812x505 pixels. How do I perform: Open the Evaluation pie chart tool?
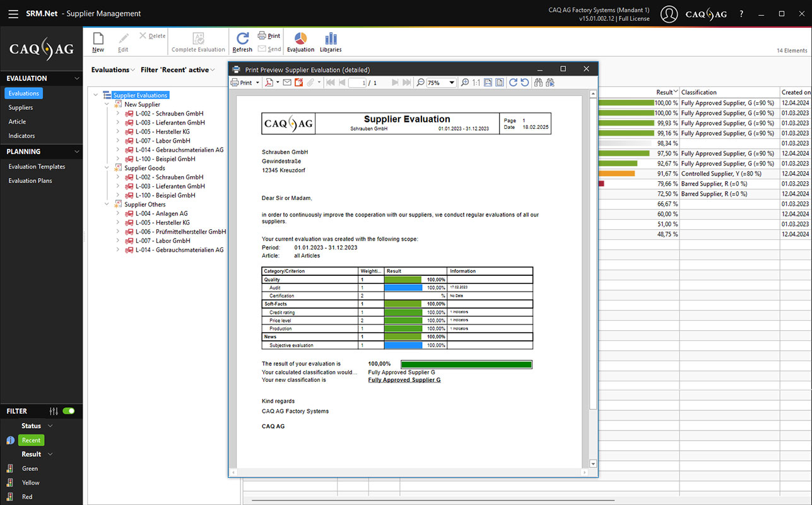tap(300, 39)
